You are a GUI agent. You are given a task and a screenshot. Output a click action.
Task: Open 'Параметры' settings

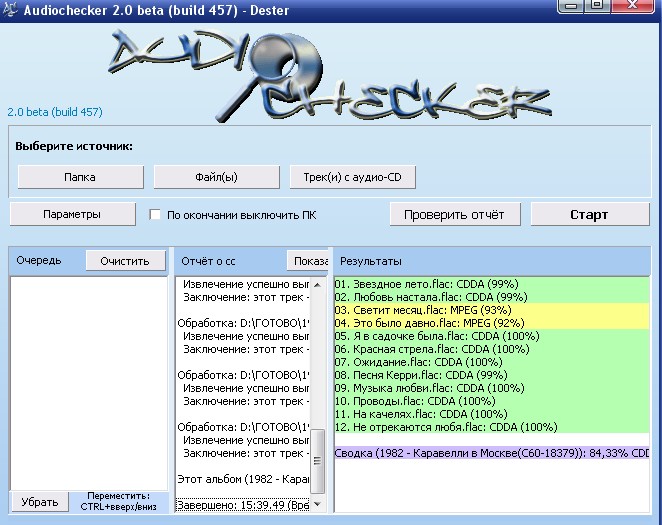72,214
